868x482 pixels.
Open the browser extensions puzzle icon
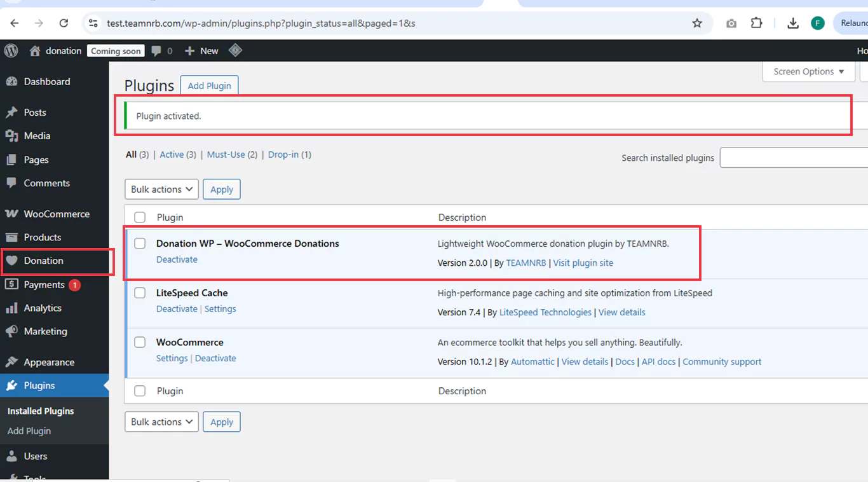click(x=756, y=24)
